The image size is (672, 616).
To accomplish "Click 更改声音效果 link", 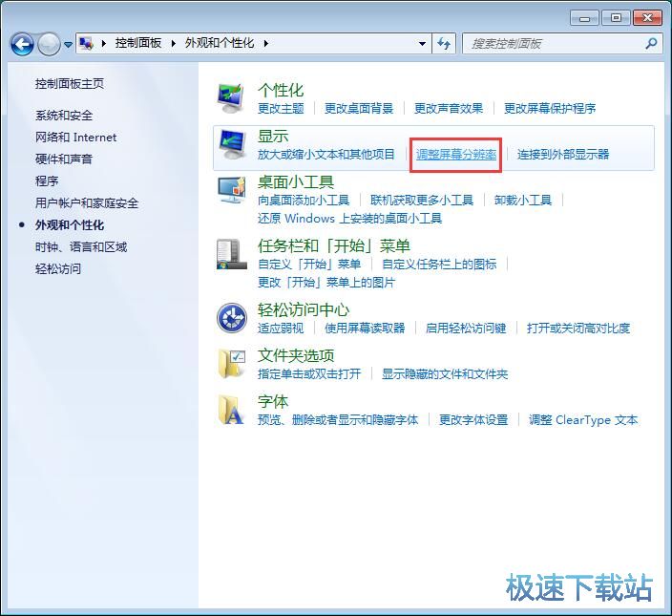I will (x=449, y=109).
